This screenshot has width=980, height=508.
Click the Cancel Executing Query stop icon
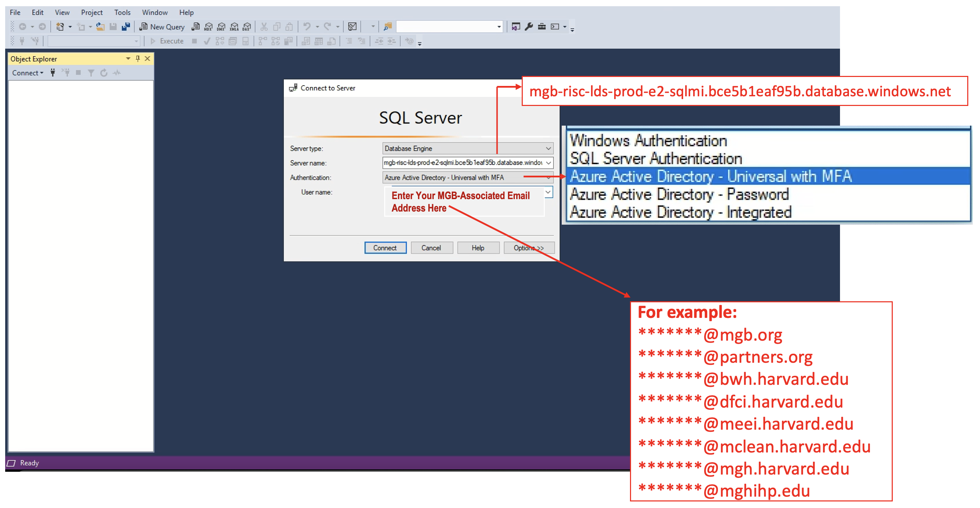(194, 41)
